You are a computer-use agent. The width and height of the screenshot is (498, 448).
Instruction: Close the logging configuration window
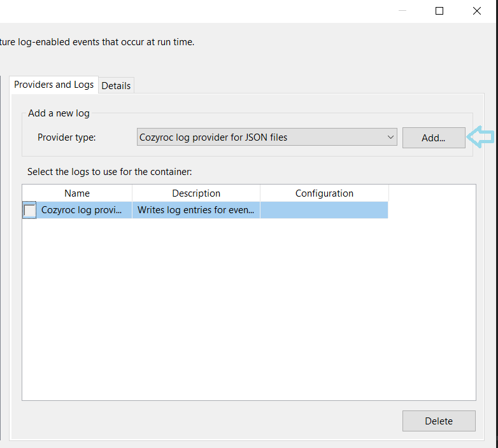[476, 11]
